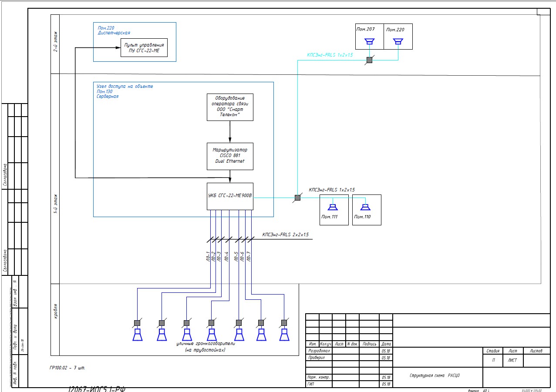Select the Маршрутизатор CISCO 881 block
Screen dimensions: 556x392
click(x=230, y=156)
